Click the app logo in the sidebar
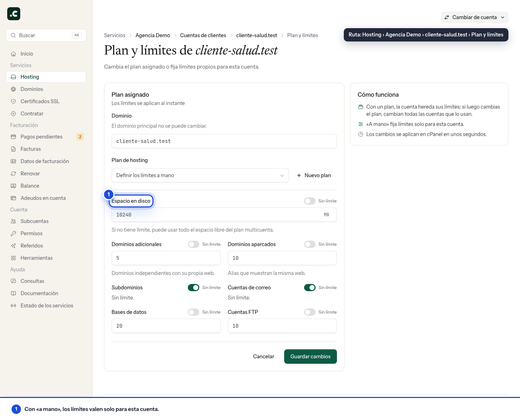The image size is (520, 420). (x=14, y=14)
